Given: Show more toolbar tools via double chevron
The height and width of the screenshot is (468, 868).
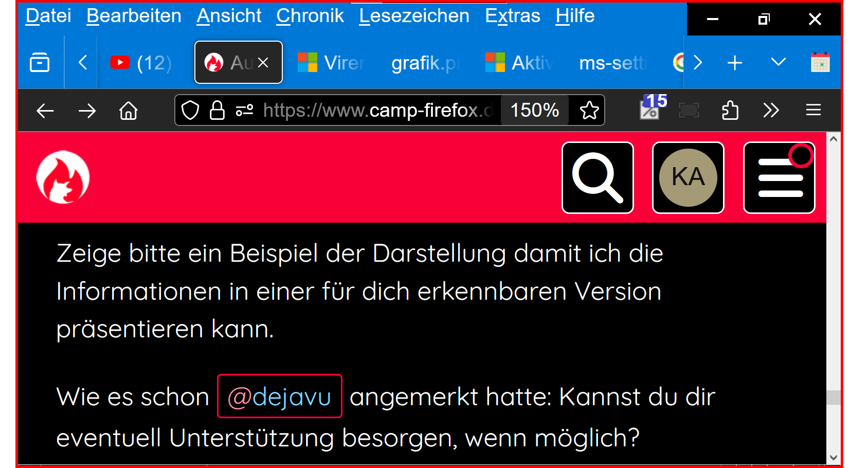Looking at the screenshot, I should click(771, 110).
